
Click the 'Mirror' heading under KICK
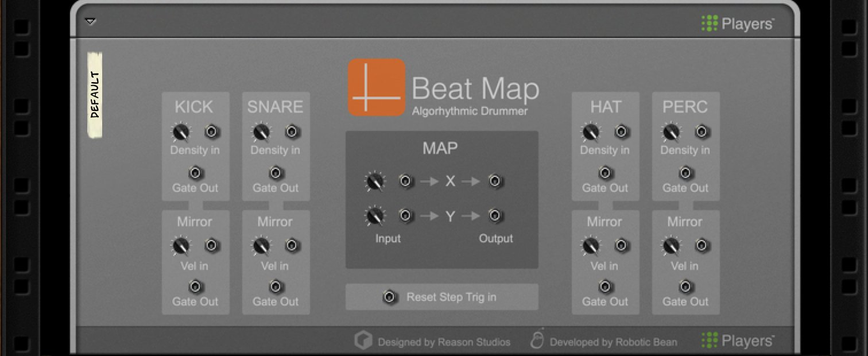195,222
